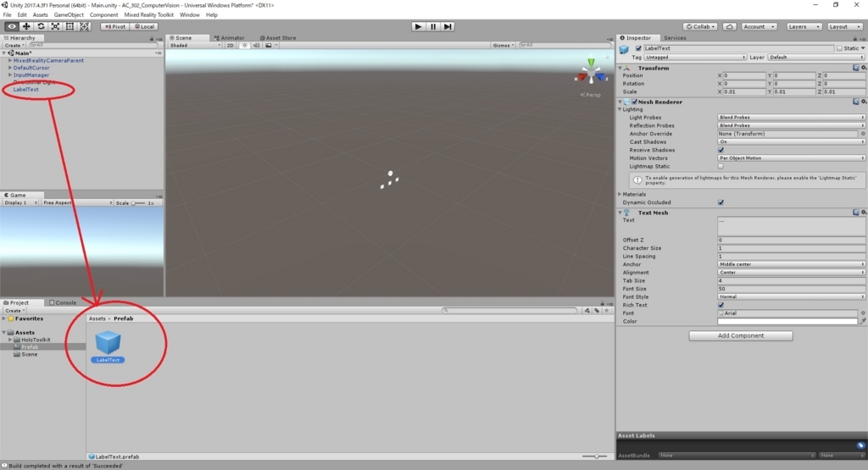Open the Light Probes dropdown
The width and height of the screenshot is (868, 470).
(791, 117)
